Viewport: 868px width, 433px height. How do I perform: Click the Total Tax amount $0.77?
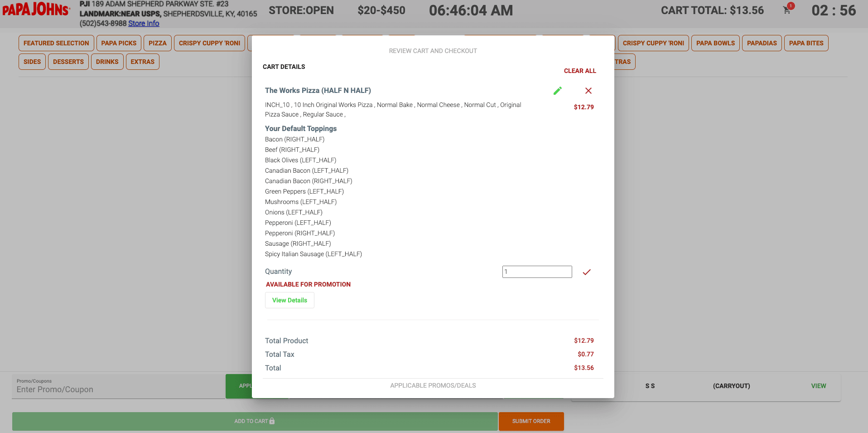pyautogui.click(x=586, y=354)
